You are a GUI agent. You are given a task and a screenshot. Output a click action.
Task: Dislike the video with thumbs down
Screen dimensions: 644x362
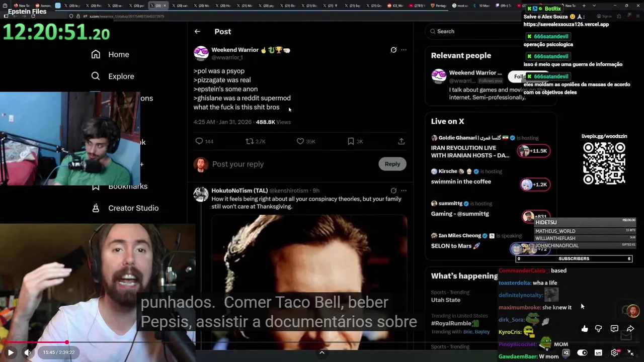599,329
